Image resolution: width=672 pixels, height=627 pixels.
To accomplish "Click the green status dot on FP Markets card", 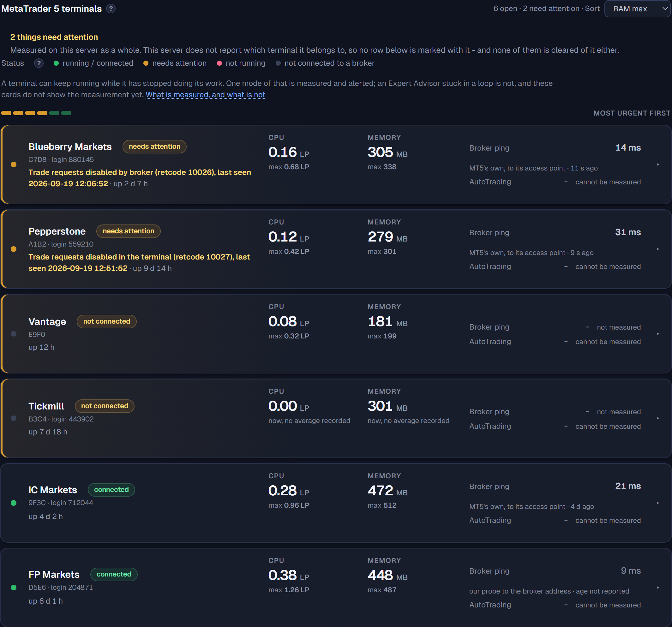I will coord(14,588).
